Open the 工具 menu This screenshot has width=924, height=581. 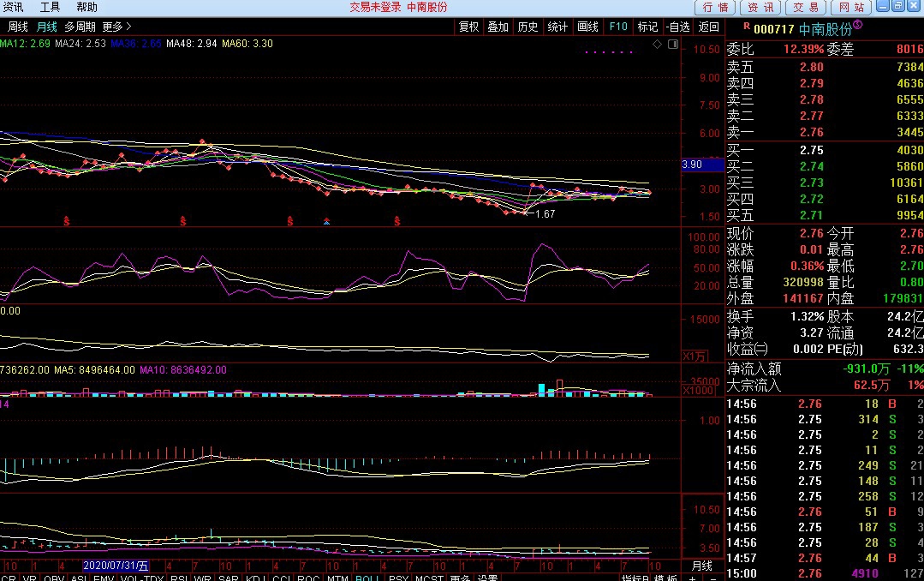pos(50,7)
